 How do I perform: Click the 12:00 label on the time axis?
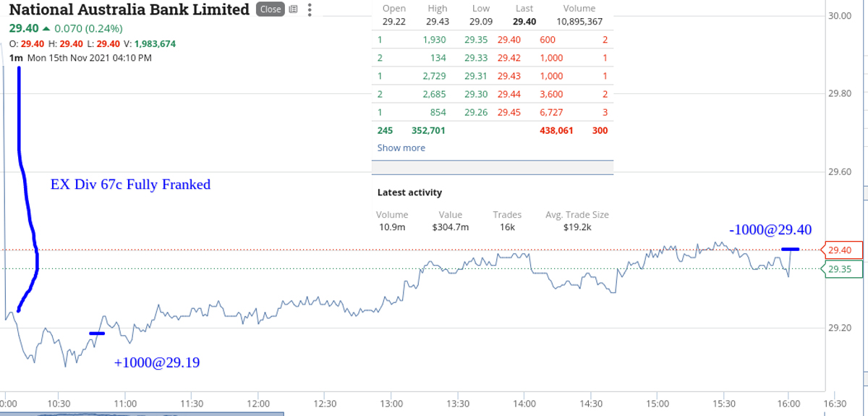[258, 403]
